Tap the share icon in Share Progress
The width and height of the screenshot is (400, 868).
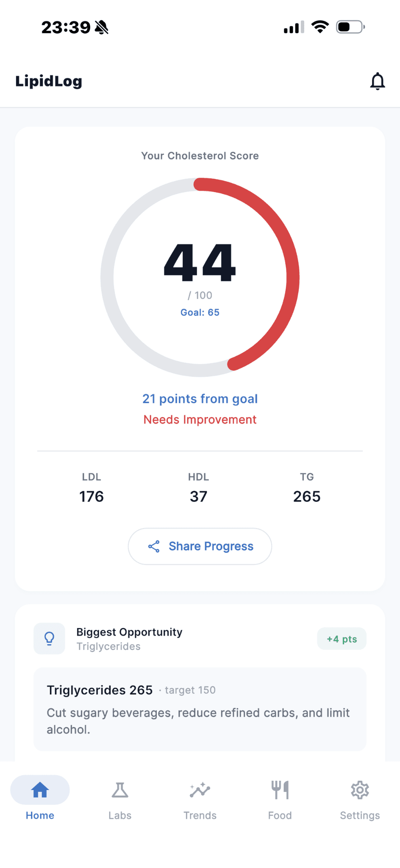[x=154, y=546]
